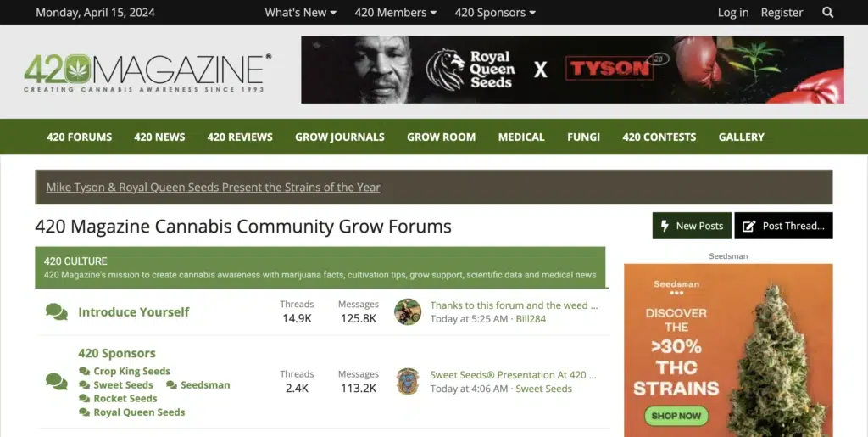The height and width of the screenshot is (437, 868).
Task: Go to GROW JOURNALS section
Action: [340, 137]
